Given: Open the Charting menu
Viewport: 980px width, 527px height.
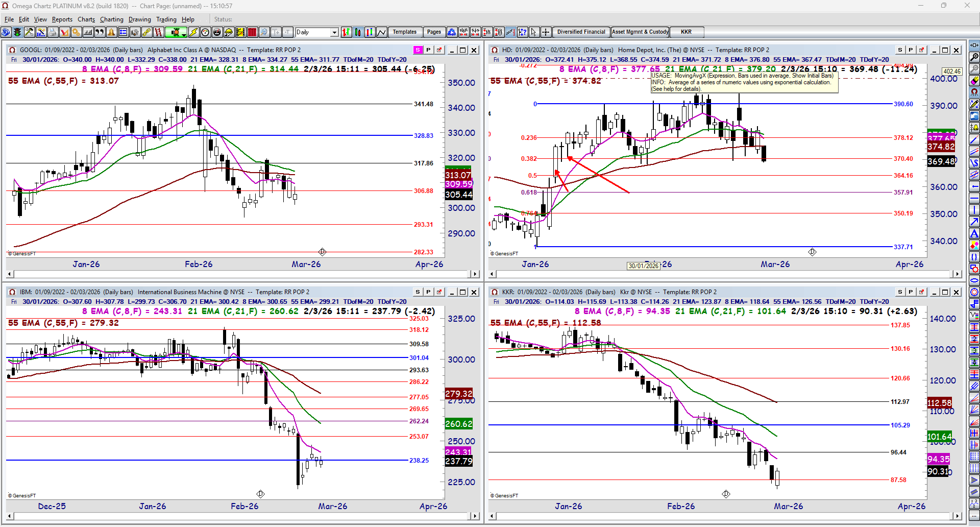Looking at the screenshot, I should coord(112,19).
